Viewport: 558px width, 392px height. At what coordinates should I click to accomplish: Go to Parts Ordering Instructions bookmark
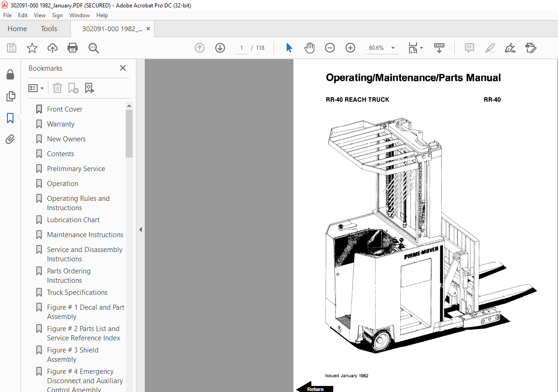69,276
